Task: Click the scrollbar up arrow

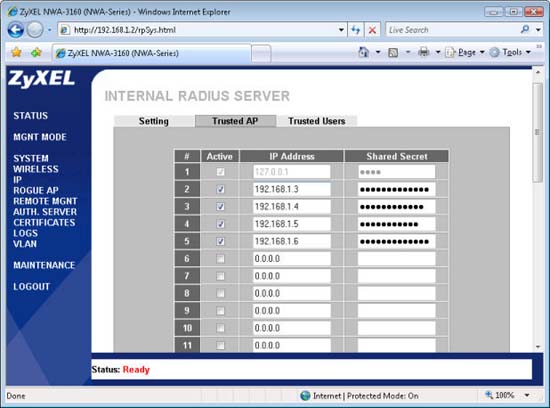Action: point(538,72)
